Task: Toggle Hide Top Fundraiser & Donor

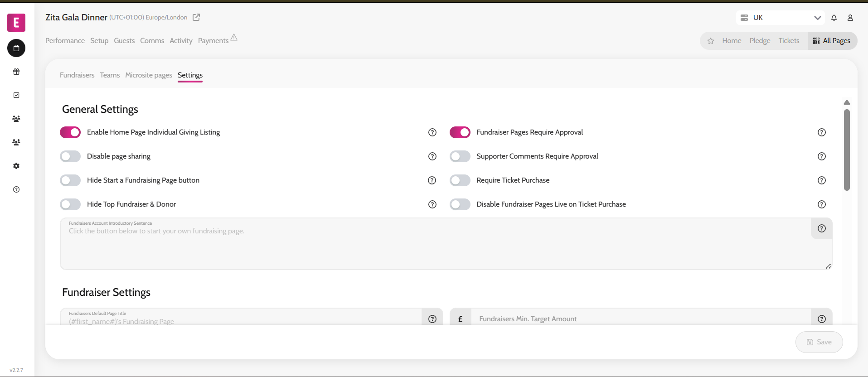Action: click(x=70, y=204)
